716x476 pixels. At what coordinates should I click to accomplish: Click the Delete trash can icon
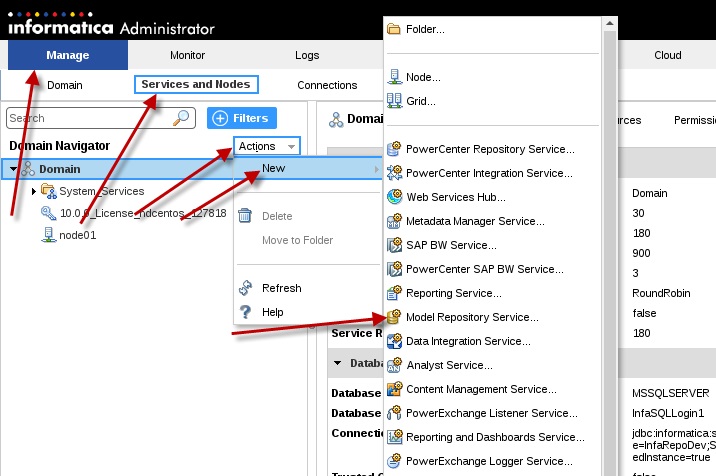click(245, 215)
